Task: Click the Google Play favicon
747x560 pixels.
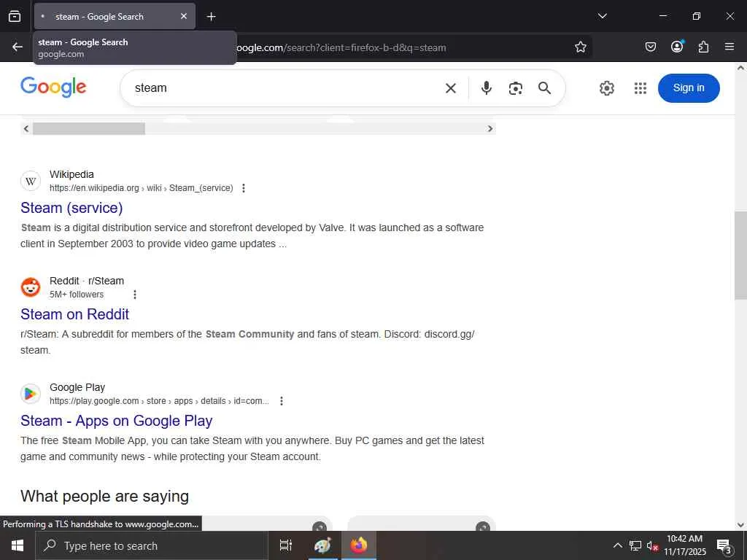Action: pos(31,394)
